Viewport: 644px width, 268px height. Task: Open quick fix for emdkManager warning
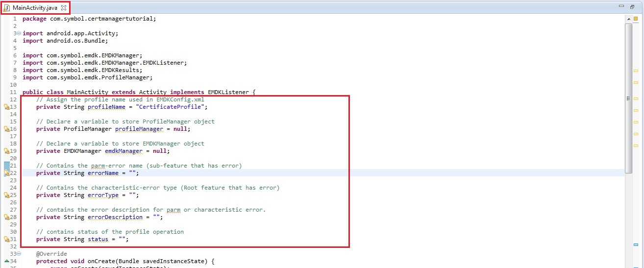(x=6, y=151)
